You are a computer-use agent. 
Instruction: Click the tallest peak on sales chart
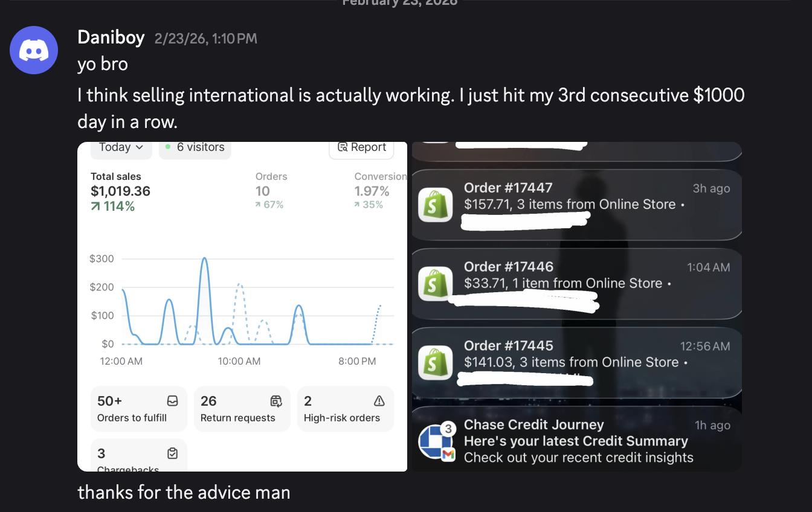(x=204, y=258)
